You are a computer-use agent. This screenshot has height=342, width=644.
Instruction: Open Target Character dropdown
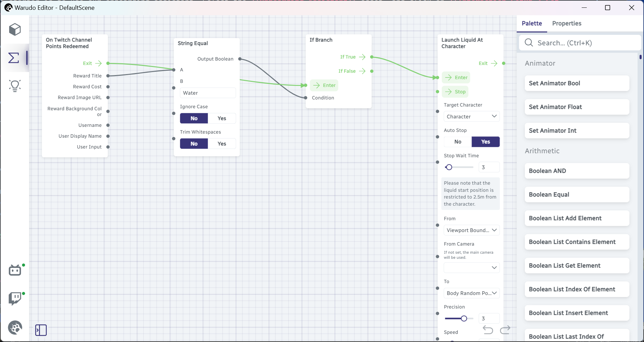472,116
